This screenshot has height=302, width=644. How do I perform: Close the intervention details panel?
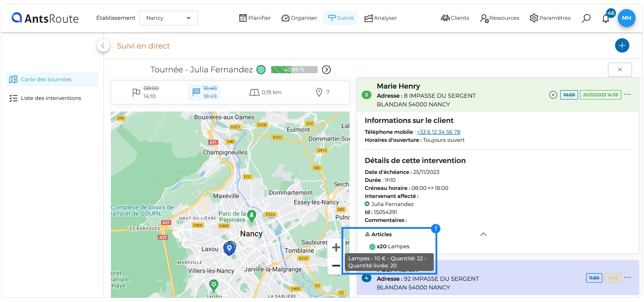(620, 69)
